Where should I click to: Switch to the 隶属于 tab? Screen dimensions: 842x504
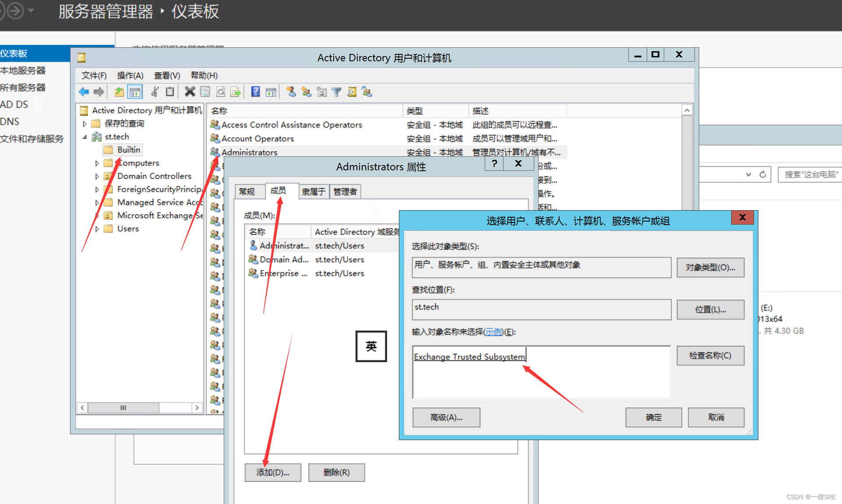coord(314,192)
